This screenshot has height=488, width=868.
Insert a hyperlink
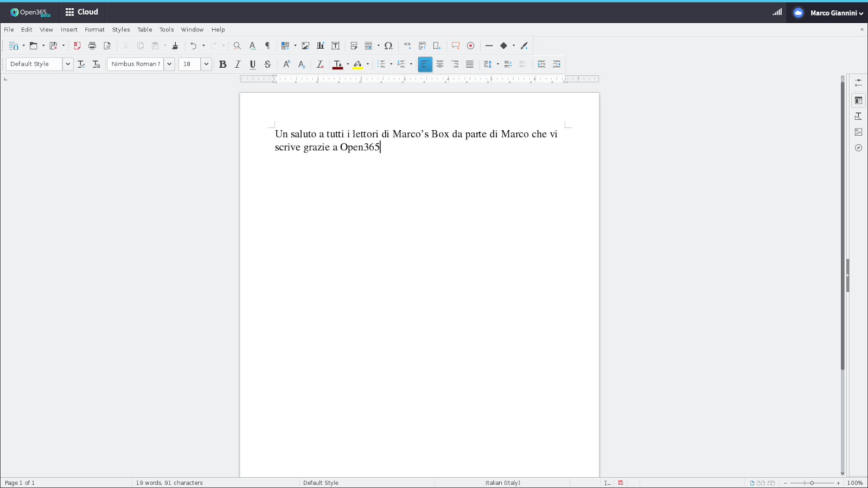coord(407,46)
